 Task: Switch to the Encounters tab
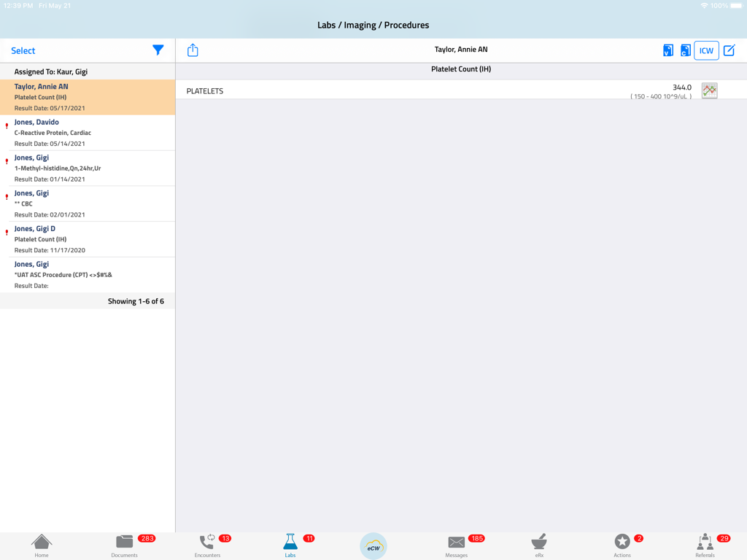click(x=207, y=545)
